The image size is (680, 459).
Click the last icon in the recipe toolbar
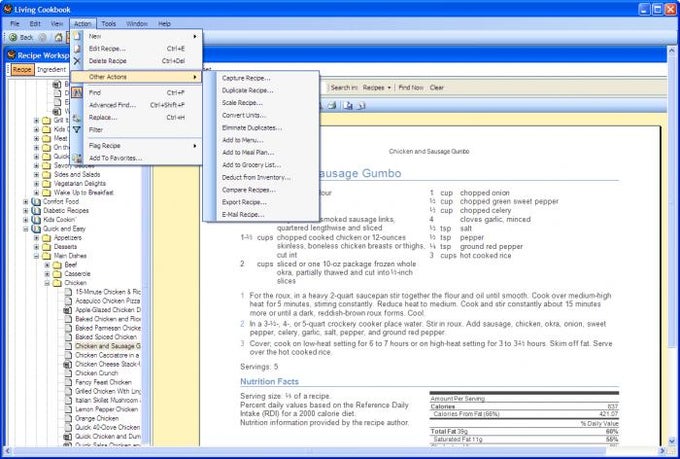point(360,105)
